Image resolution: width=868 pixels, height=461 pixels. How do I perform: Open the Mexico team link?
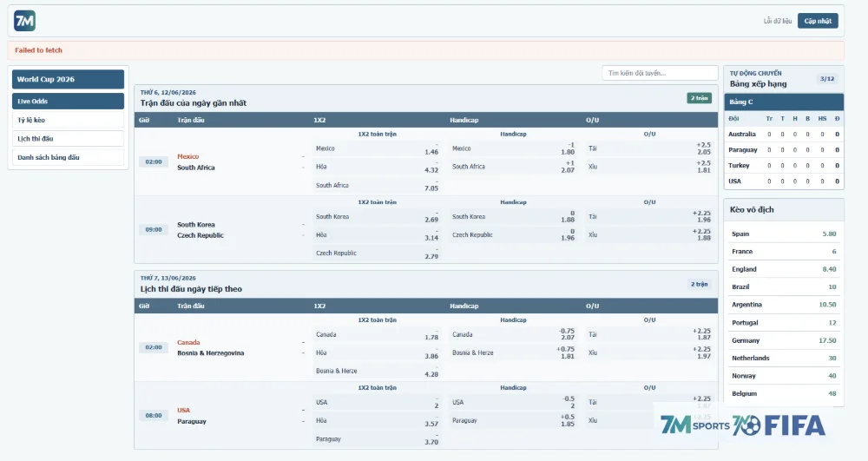click(188, 156)
